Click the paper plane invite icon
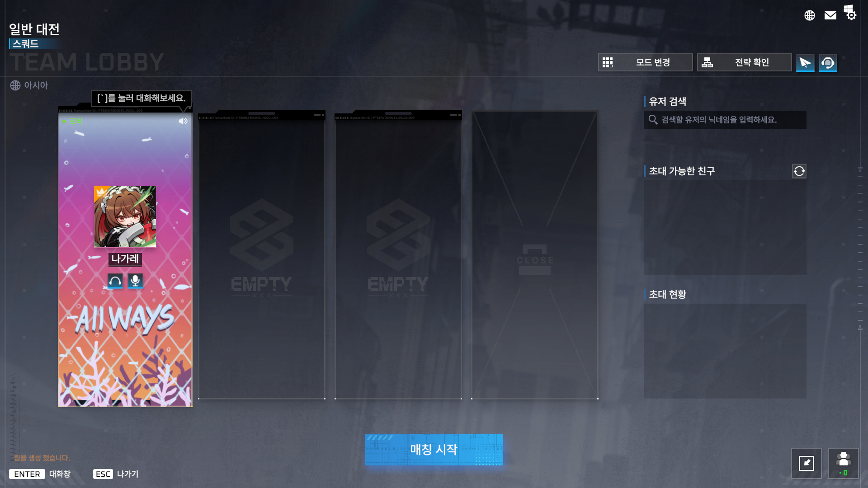The width and height of the screenshot is (868, 488). click(805, 62)
